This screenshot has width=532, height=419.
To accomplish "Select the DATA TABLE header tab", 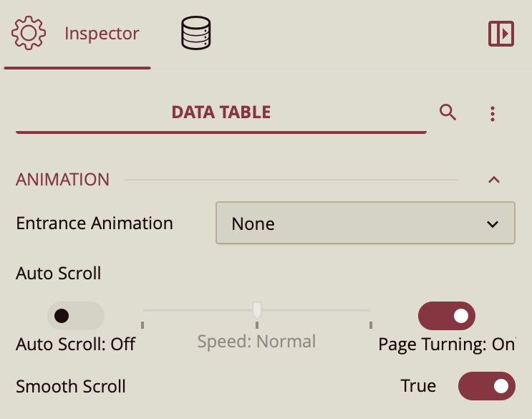I will pyautogui.click(x=221, y=112).
